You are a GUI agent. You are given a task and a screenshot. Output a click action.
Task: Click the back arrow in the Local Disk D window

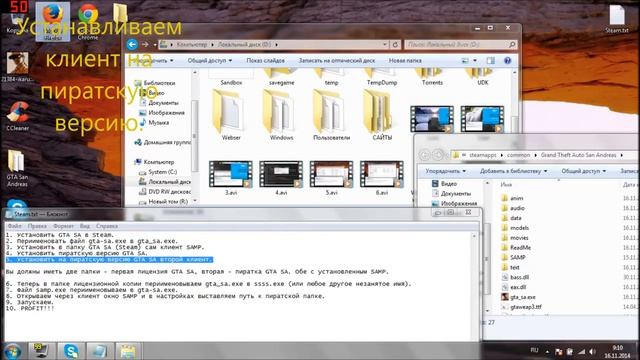pyautogui.click(x=132, y=44)
